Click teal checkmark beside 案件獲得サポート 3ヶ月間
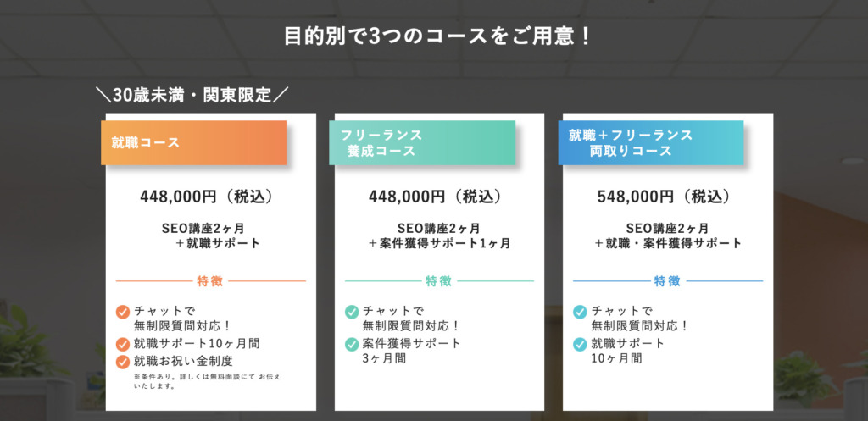868x421 pixels. pos(352,344)
